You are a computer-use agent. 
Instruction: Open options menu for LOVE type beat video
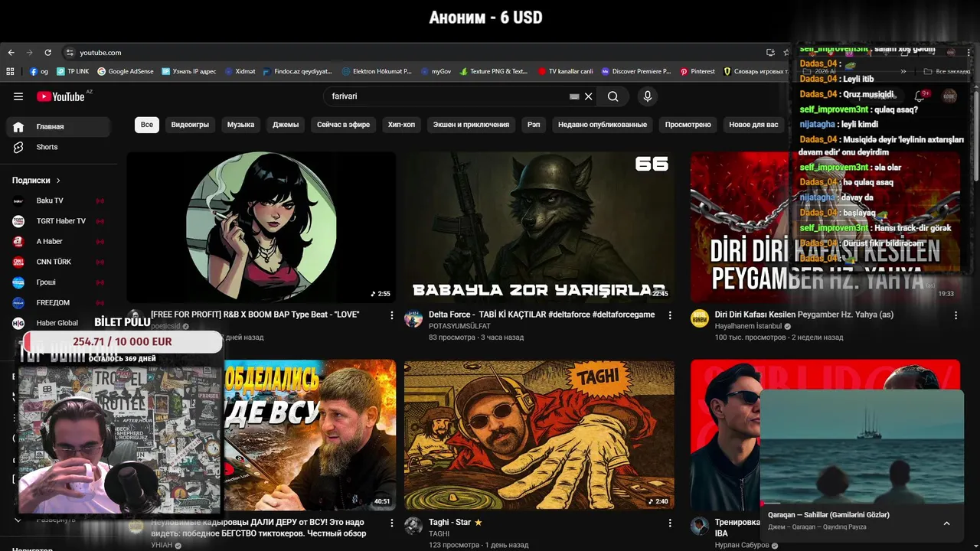click(392, 315)
